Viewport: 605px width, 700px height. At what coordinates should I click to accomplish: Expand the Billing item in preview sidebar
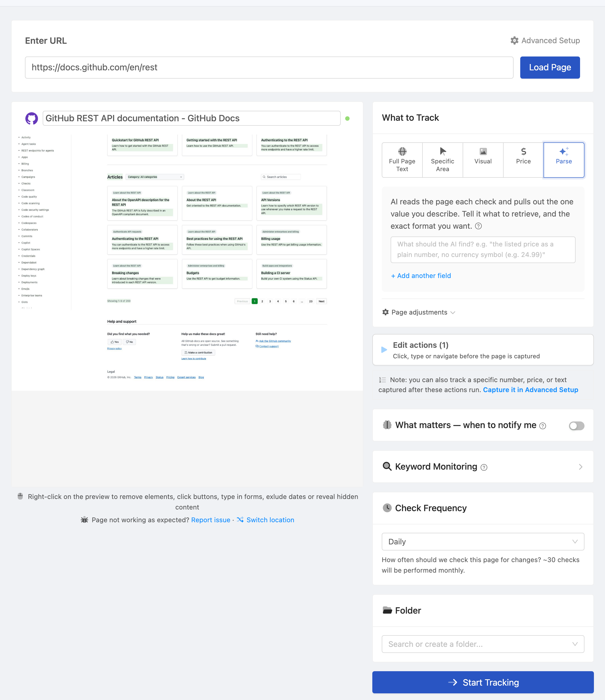click(24, 164)
